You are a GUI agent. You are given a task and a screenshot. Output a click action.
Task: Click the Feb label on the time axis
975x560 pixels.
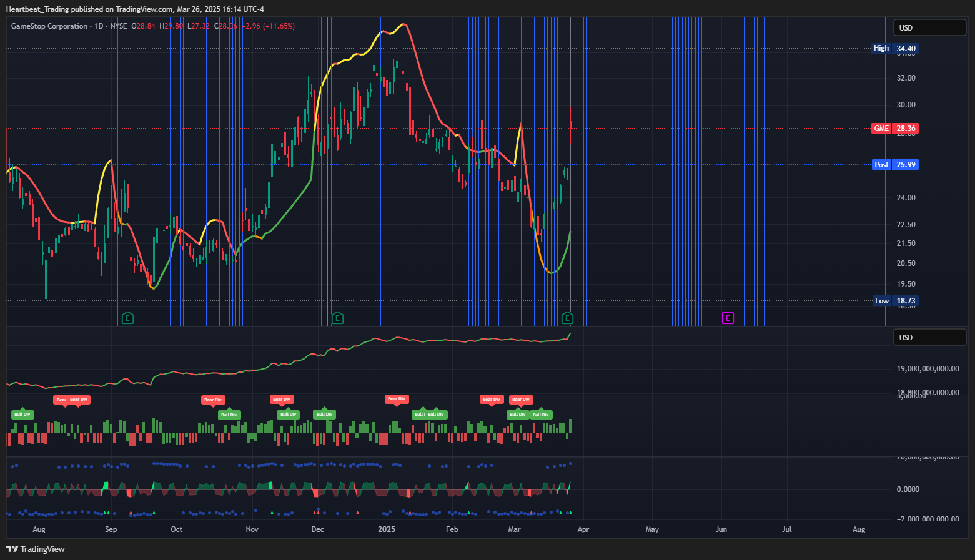coord(452,529)
